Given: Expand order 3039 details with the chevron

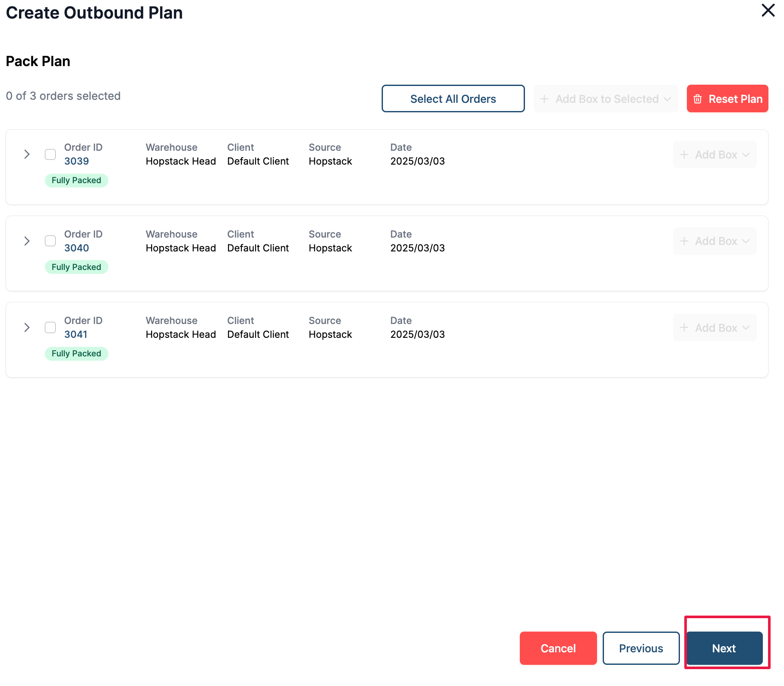Looking at the screenshot, I should tap(27, 154).
